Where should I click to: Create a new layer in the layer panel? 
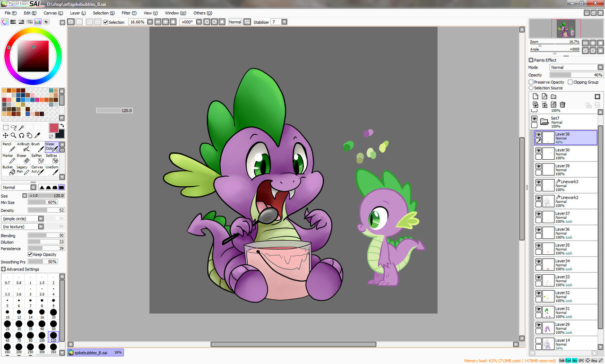536,96
